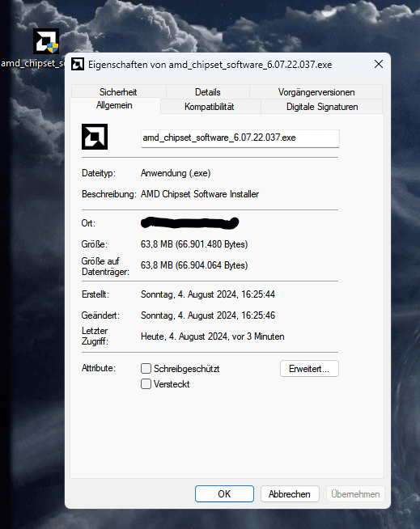Click the Abbrechen button
This screenshot has height=529, width=420.
[290, 494]
